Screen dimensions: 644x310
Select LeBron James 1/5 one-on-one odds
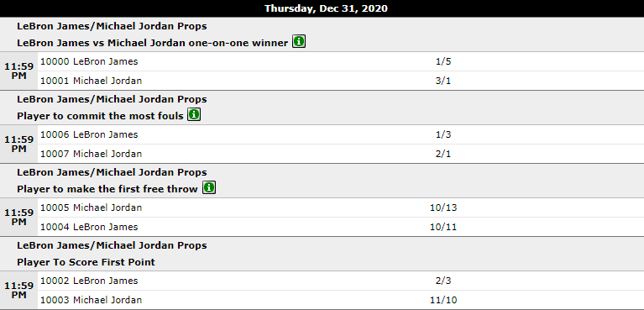[x=443, y=61]
